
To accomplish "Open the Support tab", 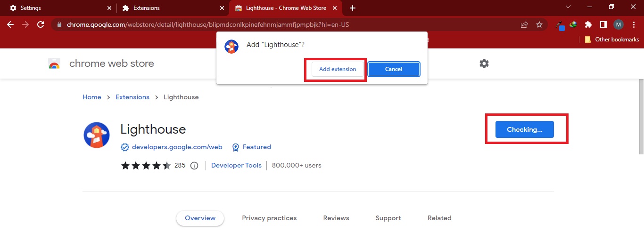I will 388,218.
